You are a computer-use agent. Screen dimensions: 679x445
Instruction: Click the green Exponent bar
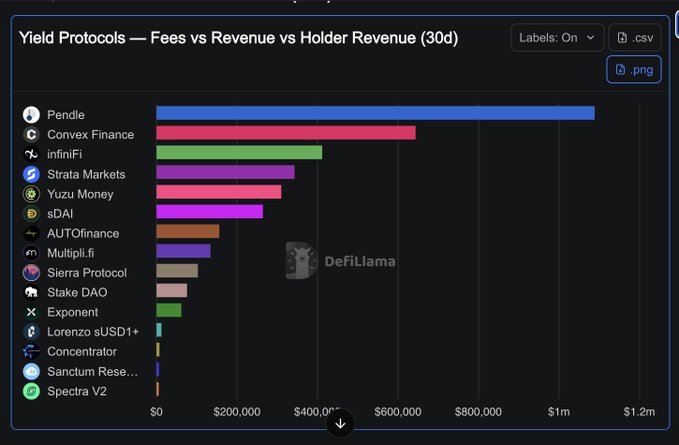(169, 310)
